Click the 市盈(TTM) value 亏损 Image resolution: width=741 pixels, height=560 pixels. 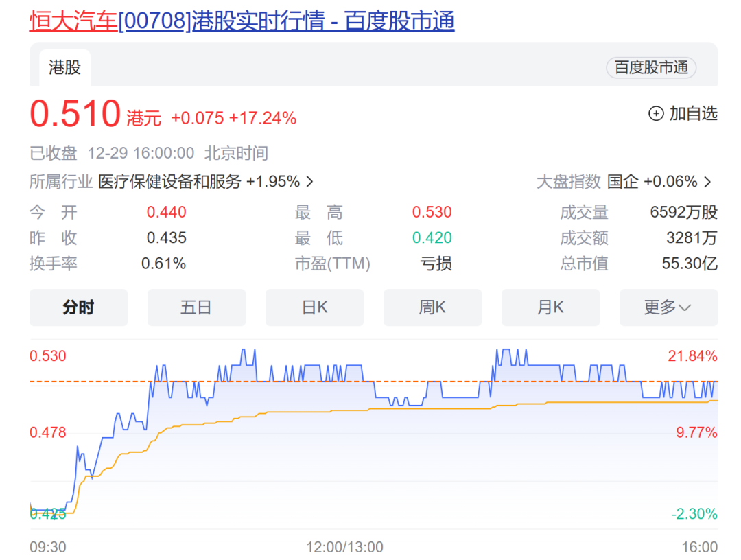pyautogui.click(x=436, y=264)
